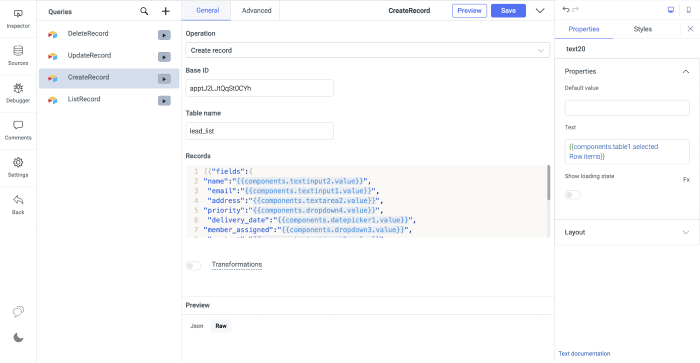Select the DeleteRecord query
700x363 pixels.
tap(109, 34)
